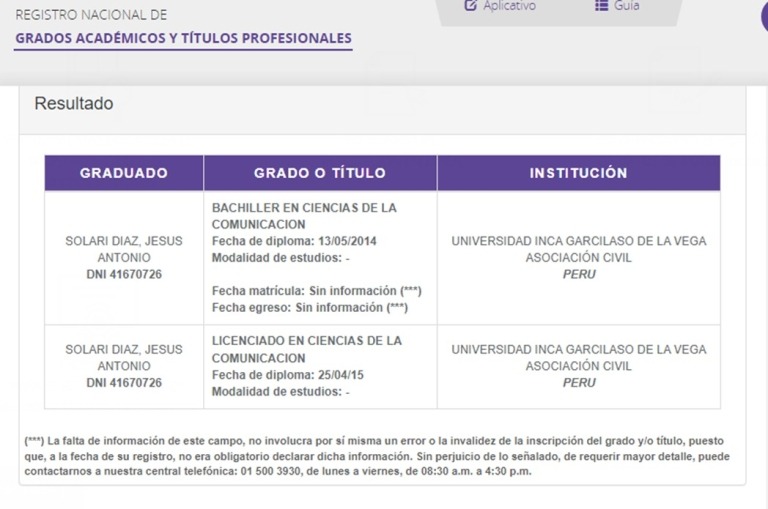The width and height of the screenshot is (768, 509).
Task: Click 'Fecha matrícula: Sin información' text
Action: click(x=316, y=291)
